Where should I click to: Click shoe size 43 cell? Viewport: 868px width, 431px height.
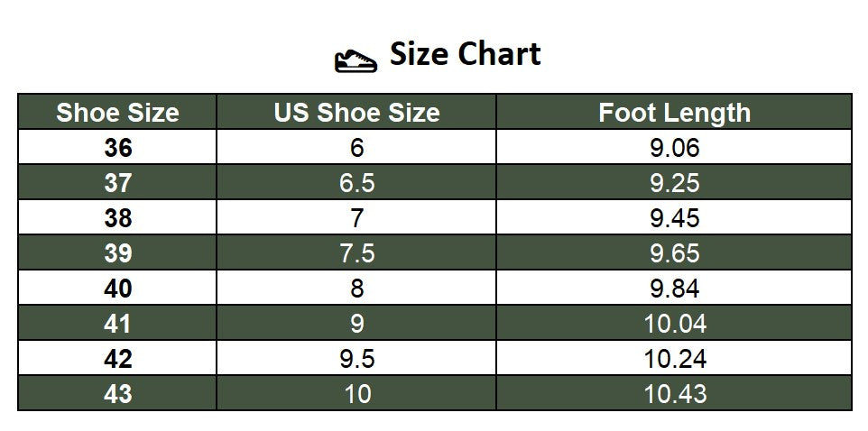pyautogui.click(x=117, y=393)
